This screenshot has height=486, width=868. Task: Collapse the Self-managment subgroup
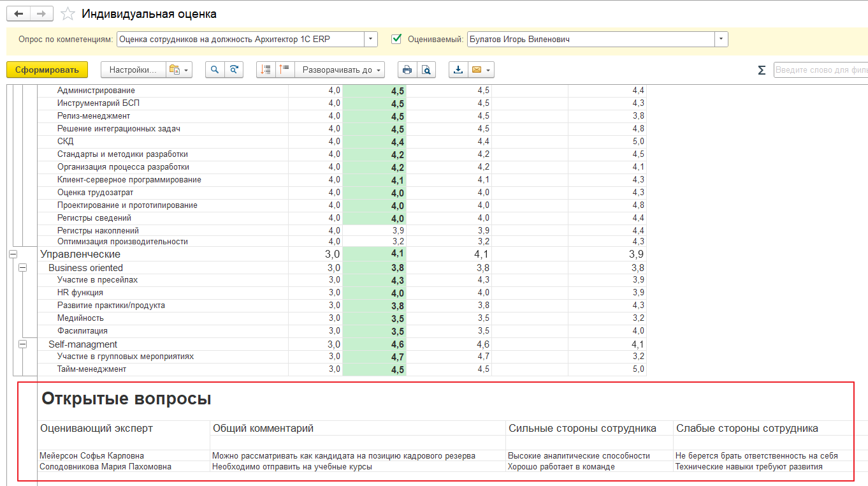pos(23,344)
